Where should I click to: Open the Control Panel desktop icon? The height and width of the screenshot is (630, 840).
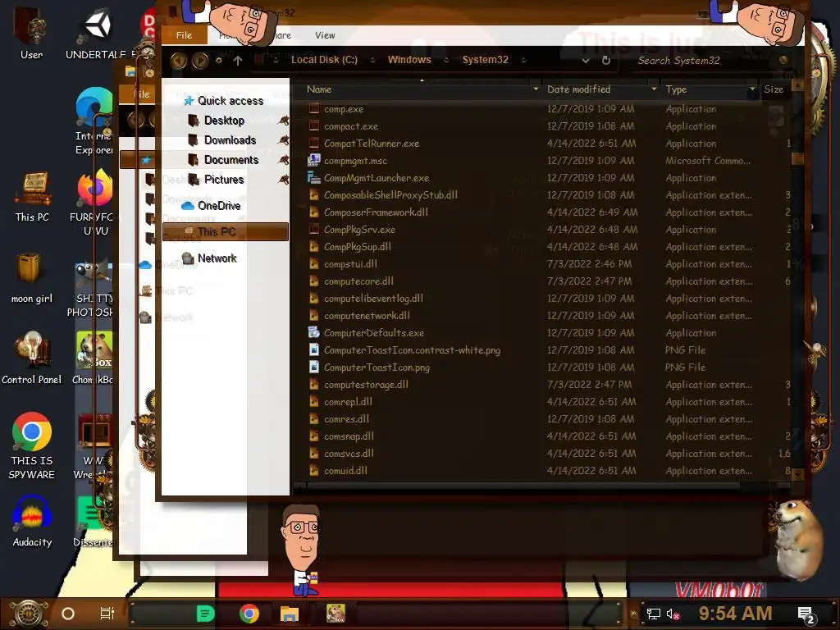click(x=32, y=358)
